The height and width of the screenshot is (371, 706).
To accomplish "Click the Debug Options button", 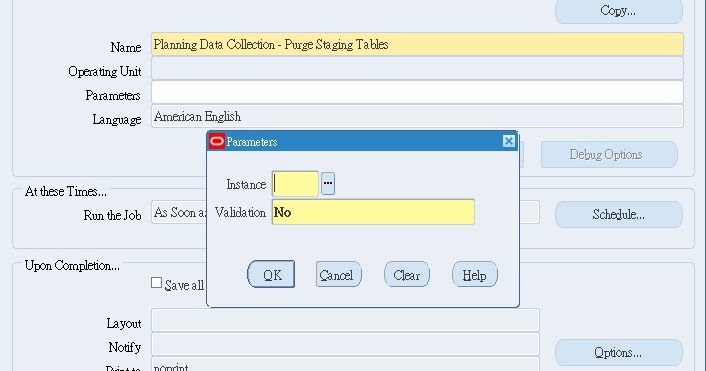I will [609, 154].
